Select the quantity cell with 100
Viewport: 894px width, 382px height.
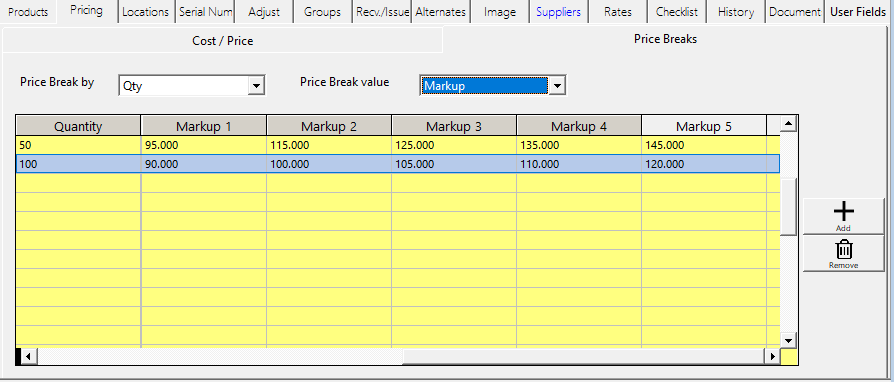click(78, 164)
